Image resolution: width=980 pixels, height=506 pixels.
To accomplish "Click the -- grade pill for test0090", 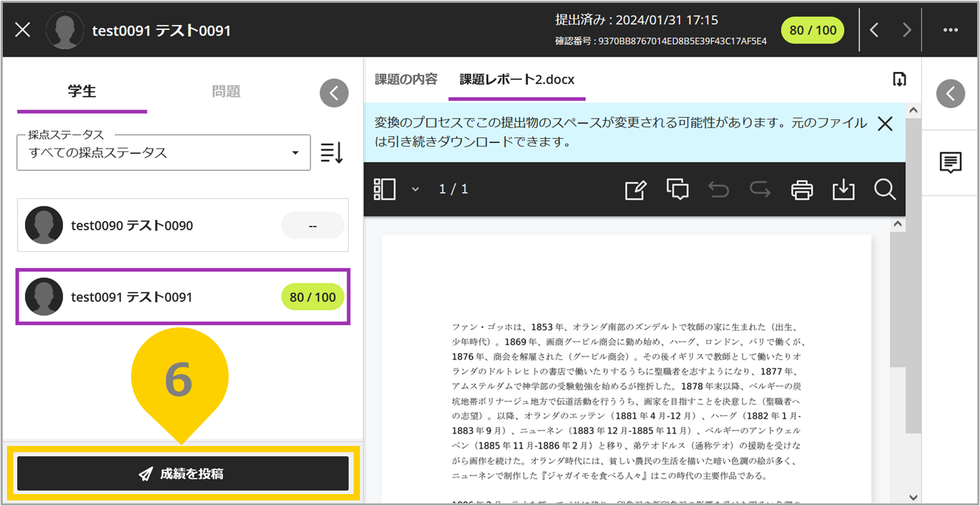I will [x=312, y=225].
